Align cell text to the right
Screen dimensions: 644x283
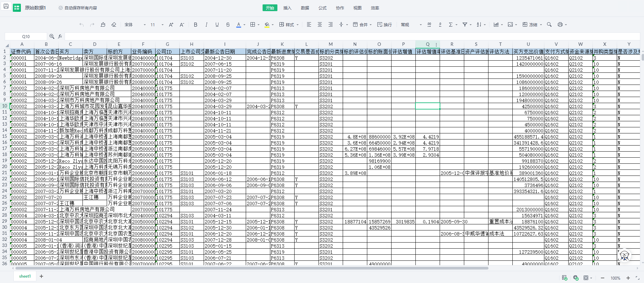pos(331,25)
